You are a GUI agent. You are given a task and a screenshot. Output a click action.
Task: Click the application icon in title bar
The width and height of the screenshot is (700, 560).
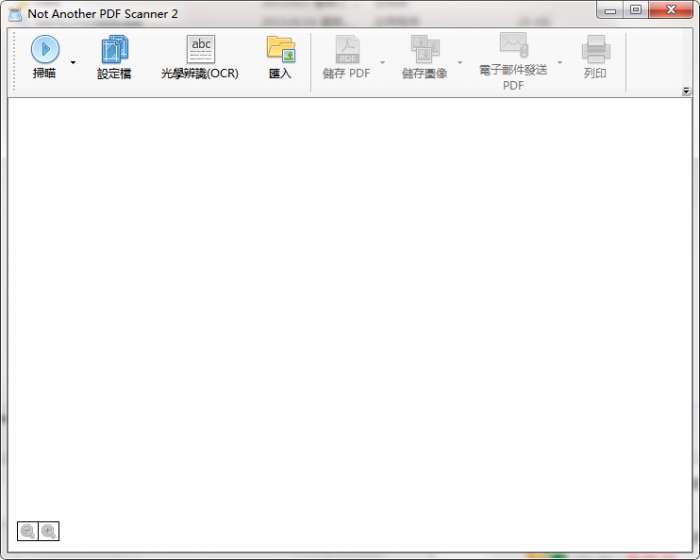15,14
